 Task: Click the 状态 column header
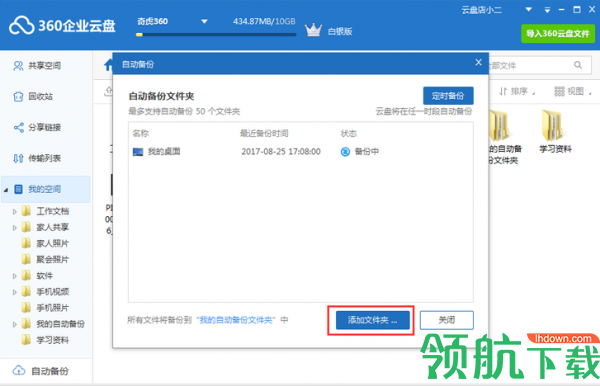[x=348, y=133]
